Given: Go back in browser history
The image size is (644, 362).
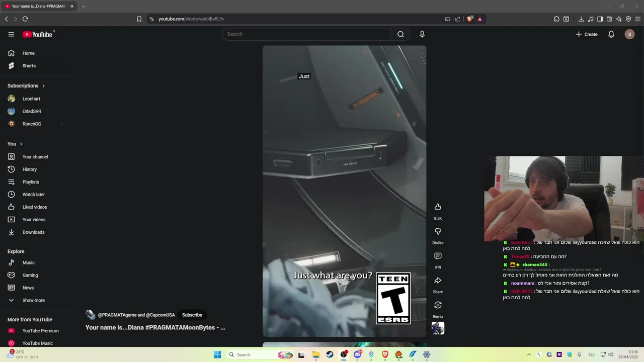Looking at the screenshot, I should [x=7, y=19].
